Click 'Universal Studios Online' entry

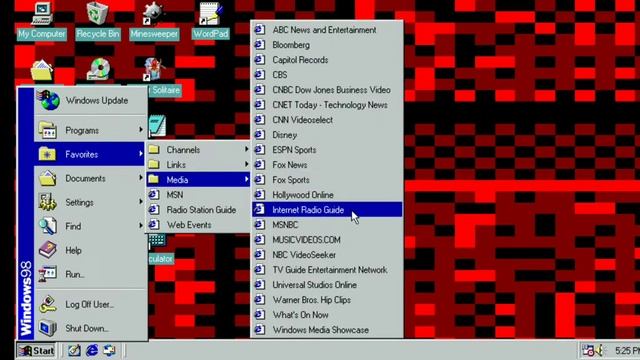click(x=327, y=285)
